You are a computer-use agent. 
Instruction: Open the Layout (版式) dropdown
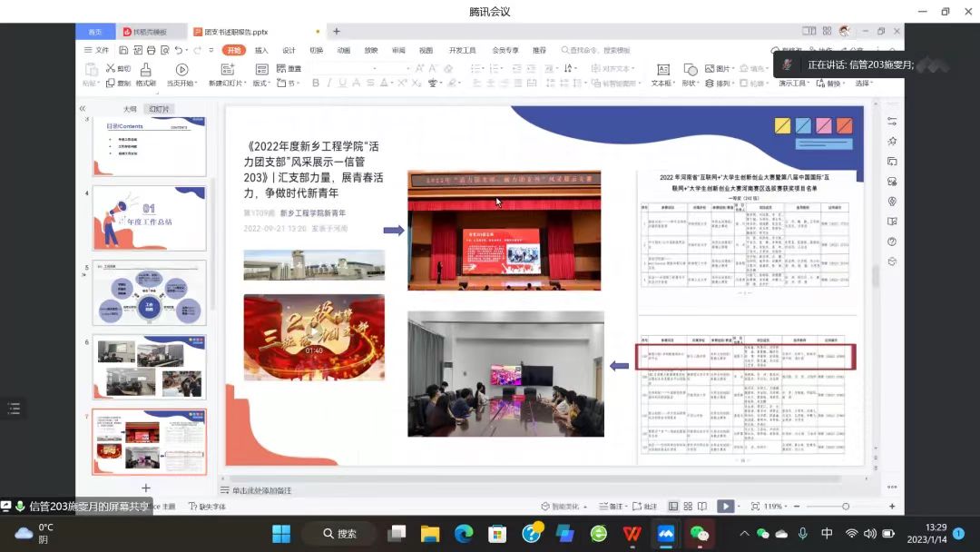261,84
